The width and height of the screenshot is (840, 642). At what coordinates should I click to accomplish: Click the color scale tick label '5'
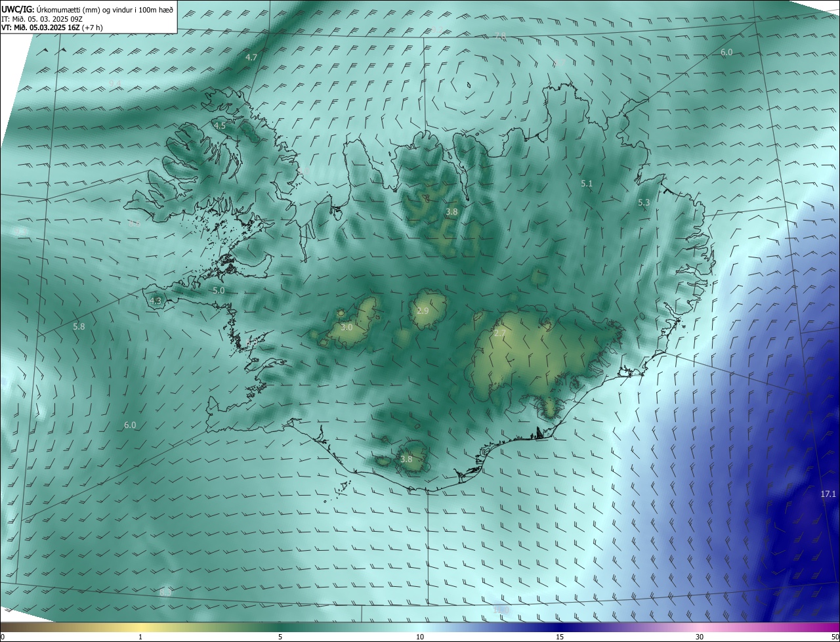point(280,637)
